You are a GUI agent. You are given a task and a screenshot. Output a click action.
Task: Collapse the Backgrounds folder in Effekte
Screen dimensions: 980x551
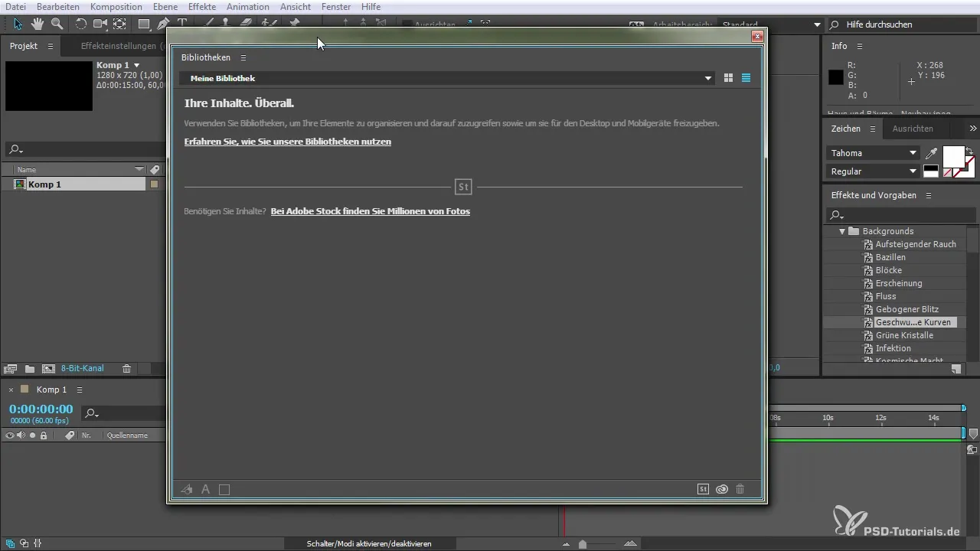(842, 231)
